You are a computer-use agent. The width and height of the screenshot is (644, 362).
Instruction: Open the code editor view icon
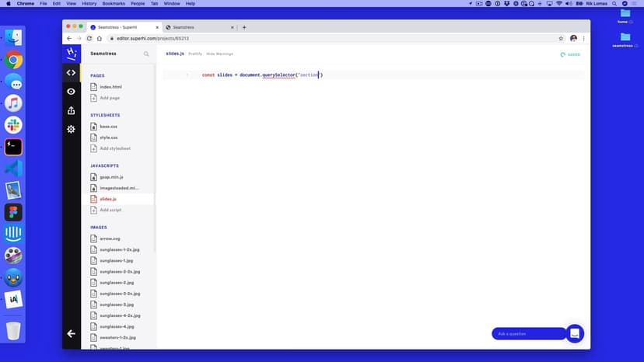click(71, 73)
